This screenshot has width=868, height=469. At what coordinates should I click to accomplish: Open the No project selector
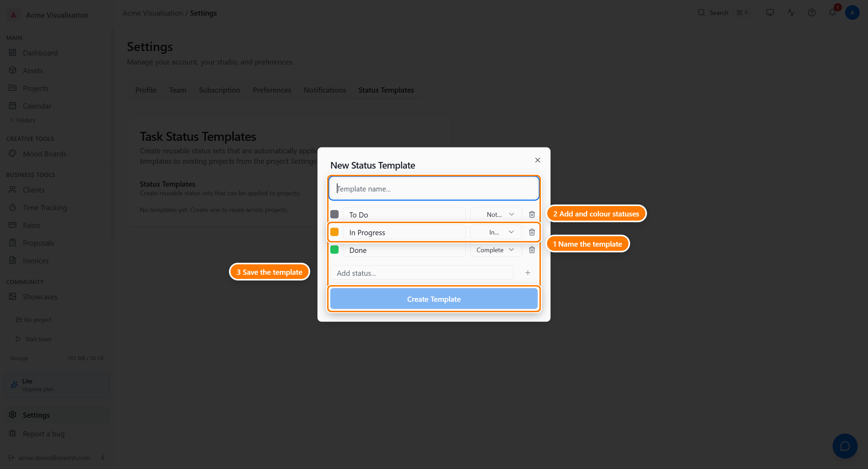tap(57, 320)
